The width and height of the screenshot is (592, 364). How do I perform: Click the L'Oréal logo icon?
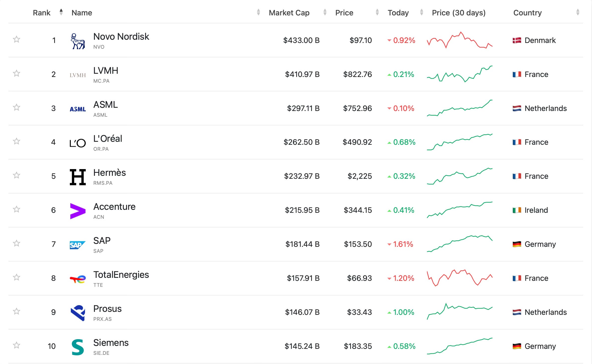[x=78, y=143]
